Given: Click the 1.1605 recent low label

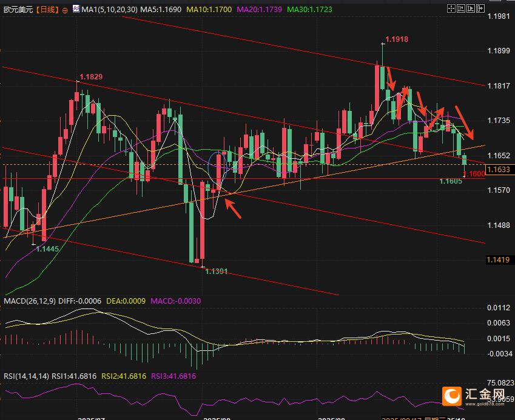Looking at the screenshot, I should 451,181.
